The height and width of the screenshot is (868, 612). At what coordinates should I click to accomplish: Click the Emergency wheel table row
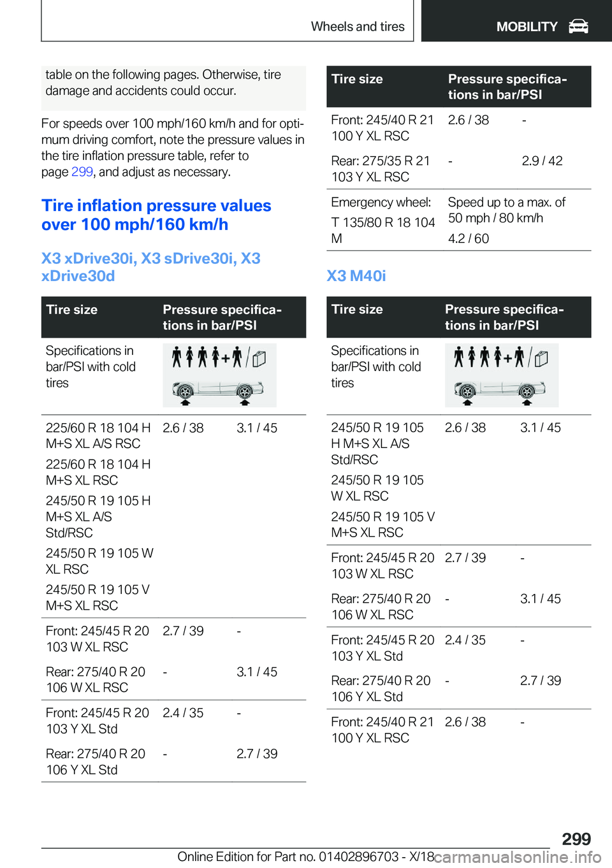pyautogui.click(x=459, y=220)
